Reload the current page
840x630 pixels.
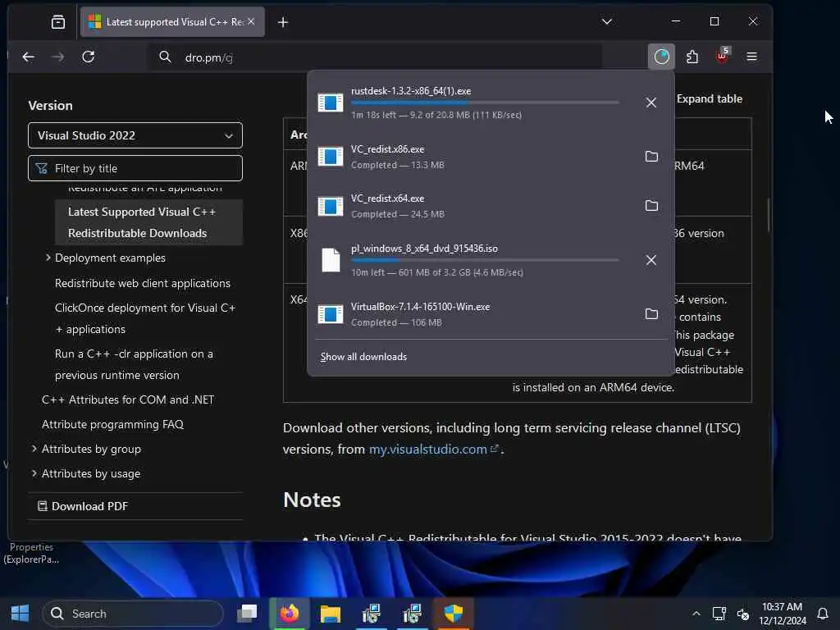89,57
